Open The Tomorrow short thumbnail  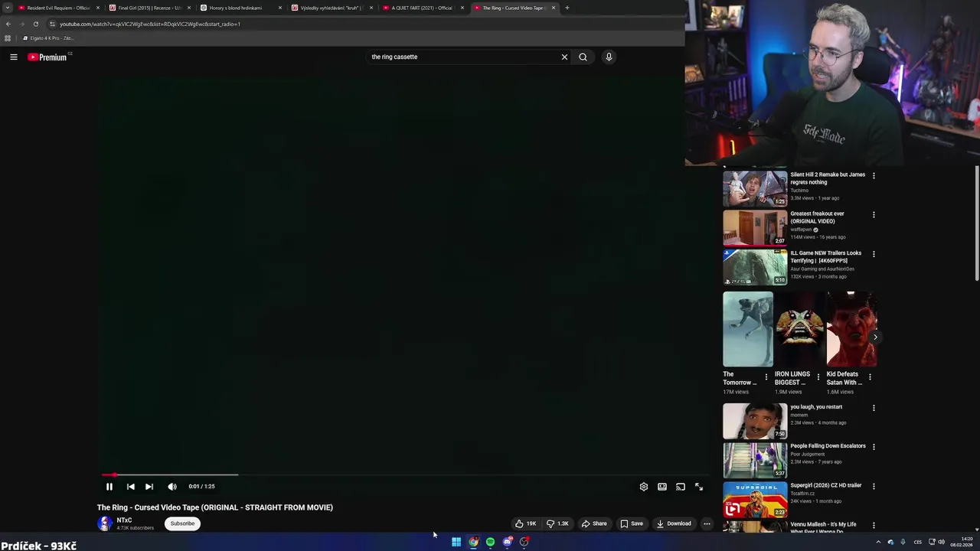(x=748, y=330)
